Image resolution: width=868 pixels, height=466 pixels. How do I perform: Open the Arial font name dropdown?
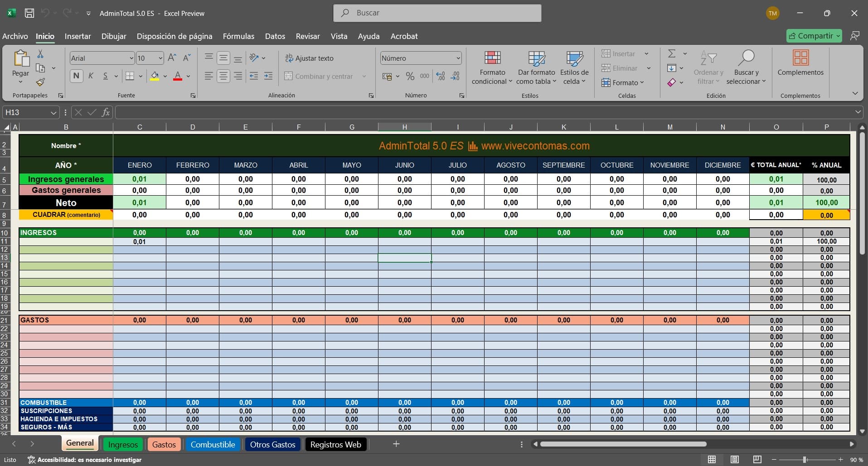coord(131,58)
